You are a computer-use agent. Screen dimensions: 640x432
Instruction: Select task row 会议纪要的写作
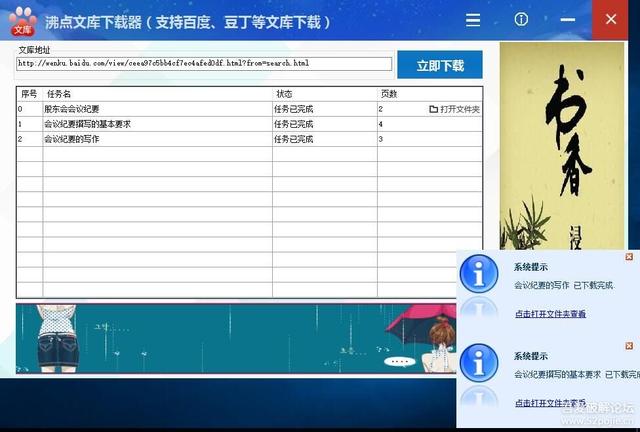click(x=249, y=139)
